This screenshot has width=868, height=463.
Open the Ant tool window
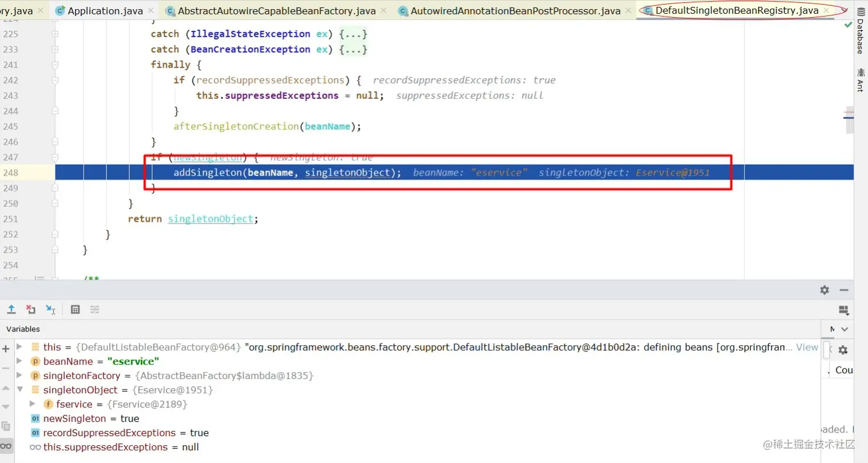pos(860,80)
